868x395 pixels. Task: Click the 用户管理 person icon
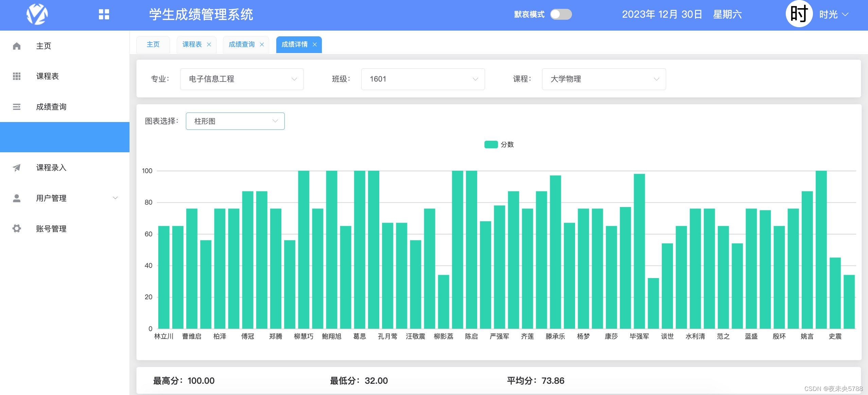[16, 198]
